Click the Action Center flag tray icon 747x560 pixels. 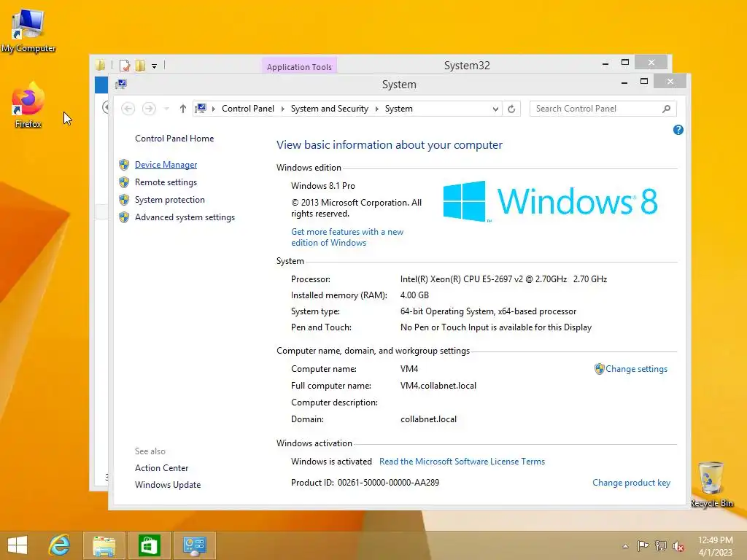[x=643, y=545]
